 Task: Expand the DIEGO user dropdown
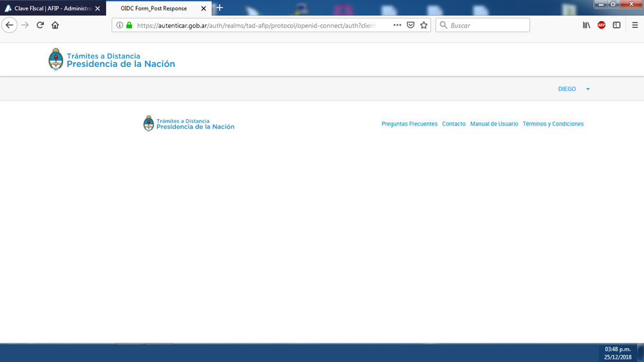pyautogui.click(x=573, y=89)
